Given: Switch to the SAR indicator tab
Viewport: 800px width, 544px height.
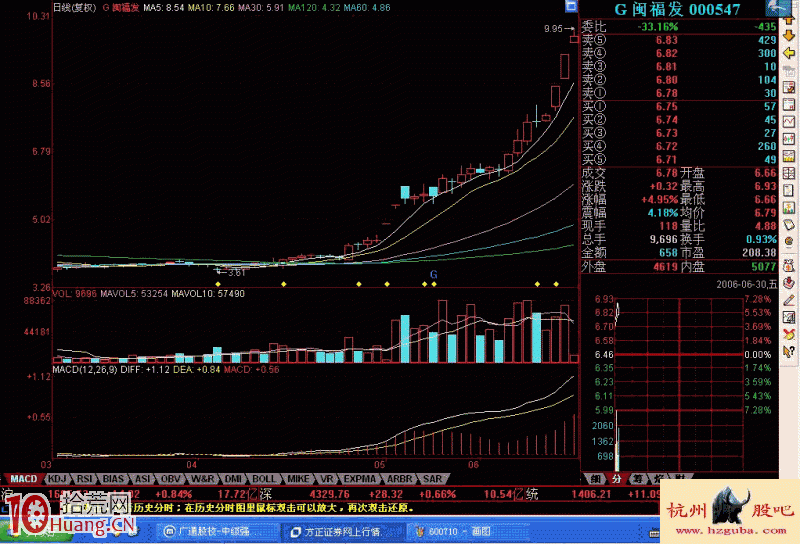Looking at the screenshot, I should coord(433,479).
